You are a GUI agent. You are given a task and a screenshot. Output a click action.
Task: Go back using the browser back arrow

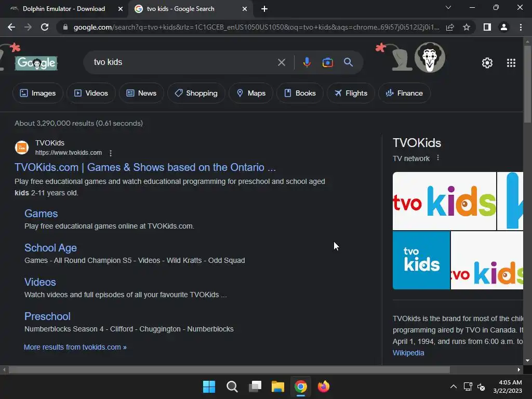tap(11, 27)
